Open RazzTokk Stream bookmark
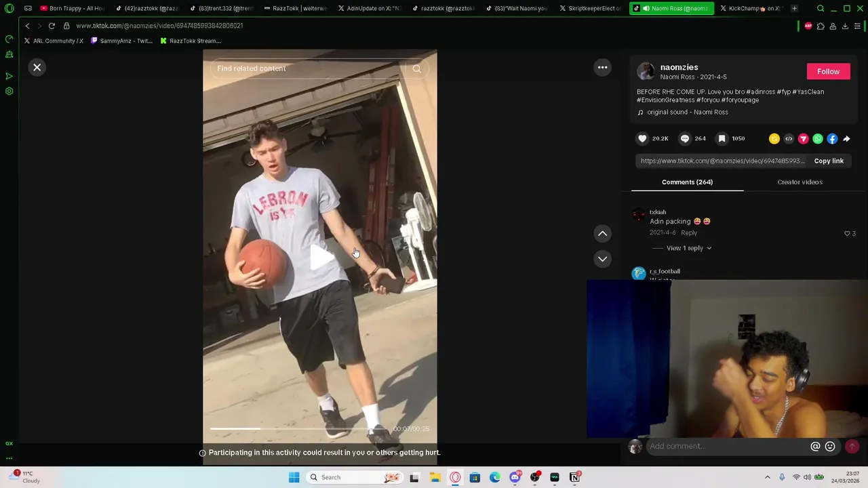Image resolution: width=868 pixels, height=488 pixels. coord(191,41)
